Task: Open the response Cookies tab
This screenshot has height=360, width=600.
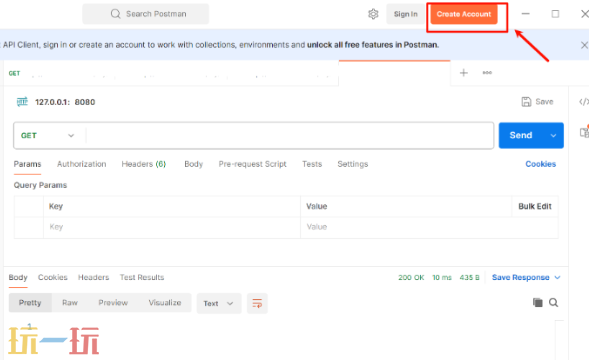Action: pyautogui.click(x=52, y=277)
